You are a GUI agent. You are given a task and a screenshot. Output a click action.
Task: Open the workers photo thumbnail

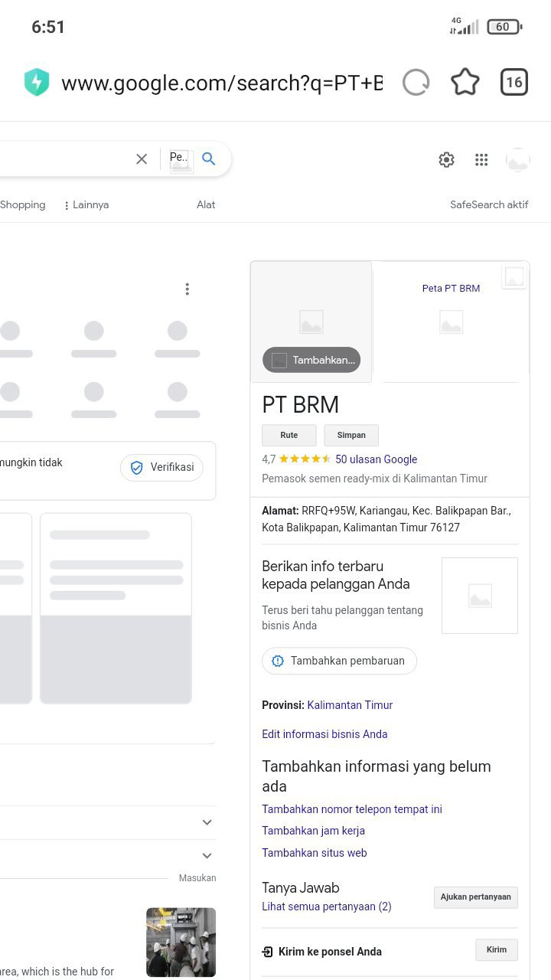tap(181, 942)
